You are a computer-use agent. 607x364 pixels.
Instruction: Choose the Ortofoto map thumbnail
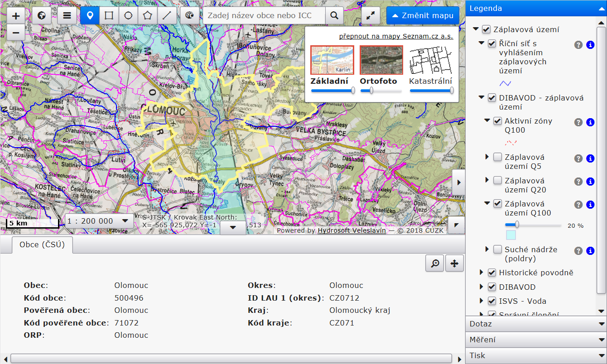pos(381,60)
